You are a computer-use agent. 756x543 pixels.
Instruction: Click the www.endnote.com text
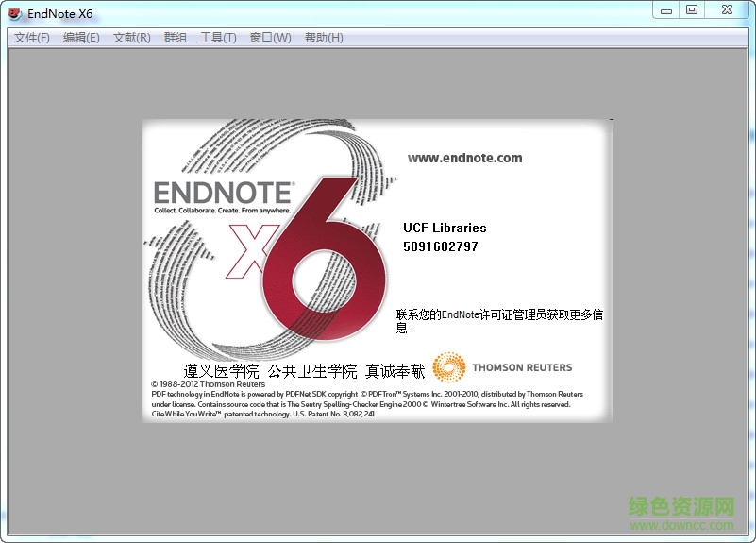point(464,158)
